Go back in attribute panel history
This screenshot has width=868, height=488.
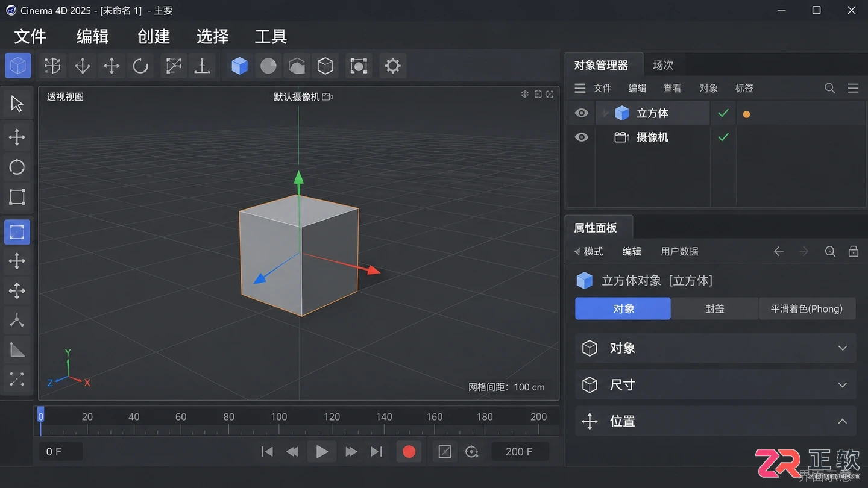pos(779,251)
